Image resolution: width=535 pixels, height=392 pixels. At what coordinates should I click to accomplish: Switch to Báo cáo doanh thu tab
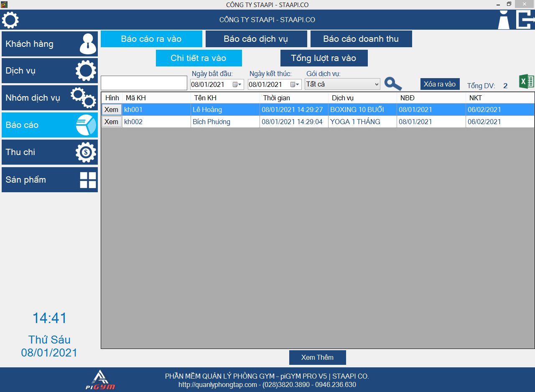click(x=361, y=39)
